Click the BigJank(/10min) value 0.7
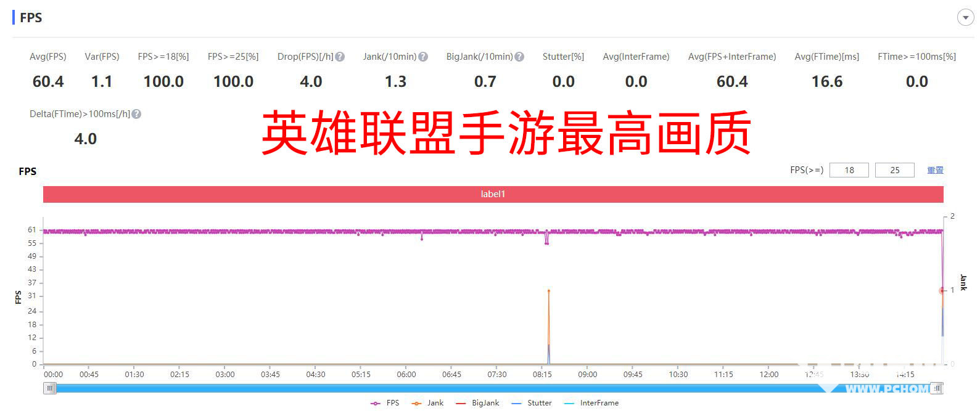 tap(485, 82)
